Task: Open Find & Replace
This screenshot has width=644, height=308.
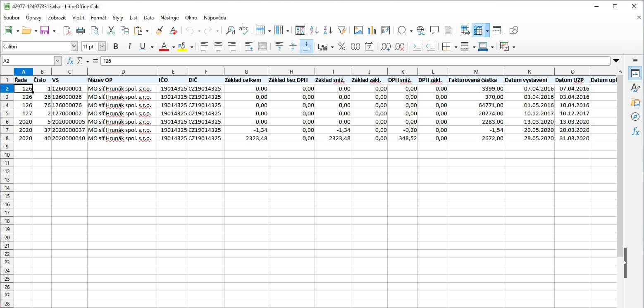Action: click(x=231, y=30)
